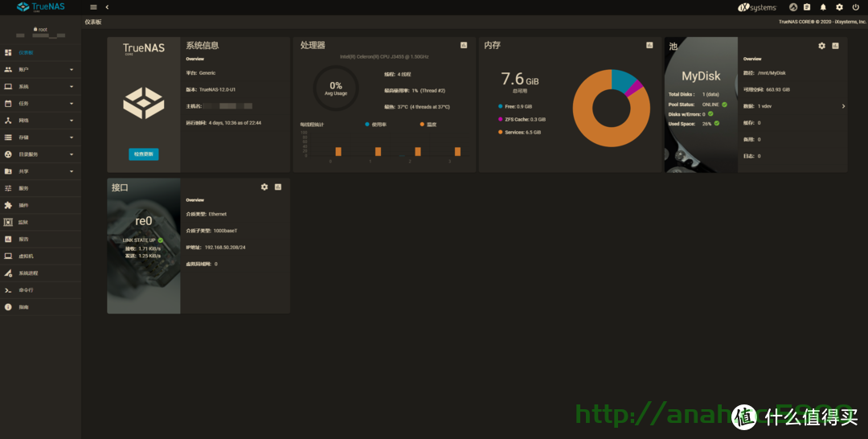Click the 1000baseT media subtype text
868x439 pixels.
(x=225, y=231)
